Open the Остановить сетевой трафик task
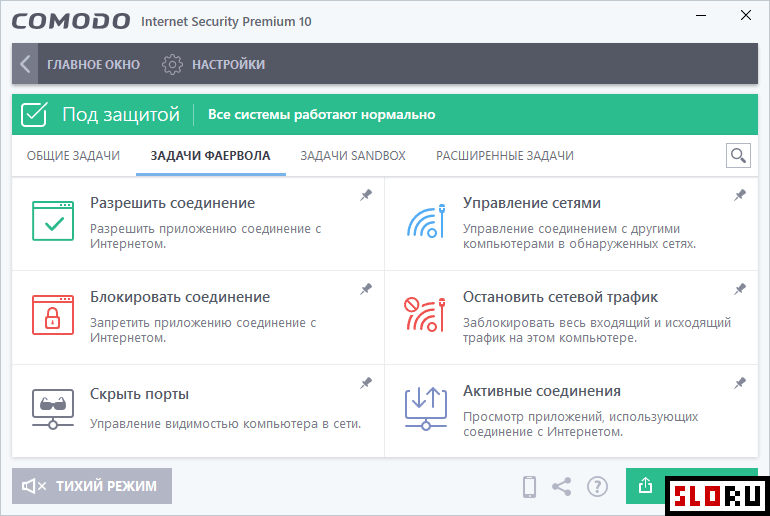This screenshot has width=770, height=516. point(560,297)
